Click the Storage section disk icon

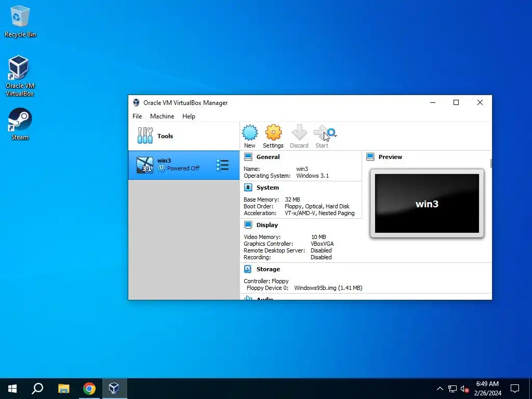pos(248,269)
